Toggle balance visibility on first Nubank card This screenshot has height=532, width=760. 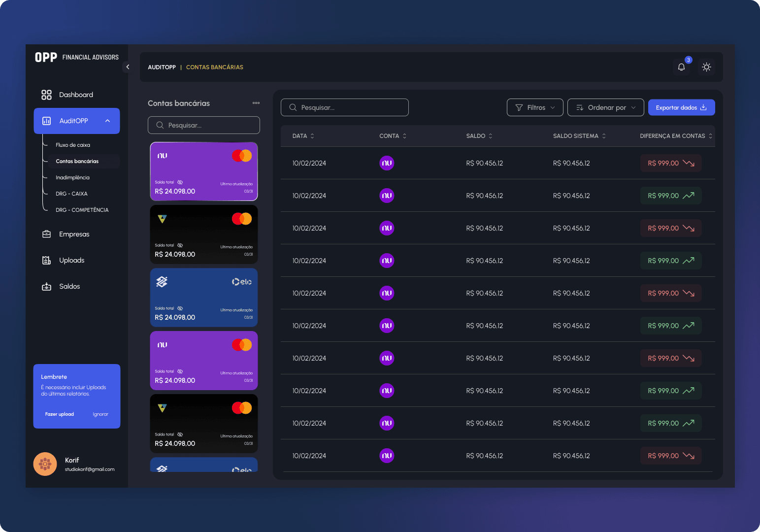(180, 182)
